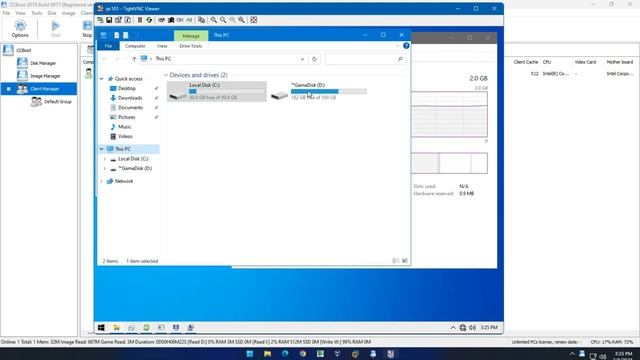Collapse the Devices and drives group
Image resolution: width=640 pixels, height=360 pixels.
pyautogui.click(x=166, y=75)
